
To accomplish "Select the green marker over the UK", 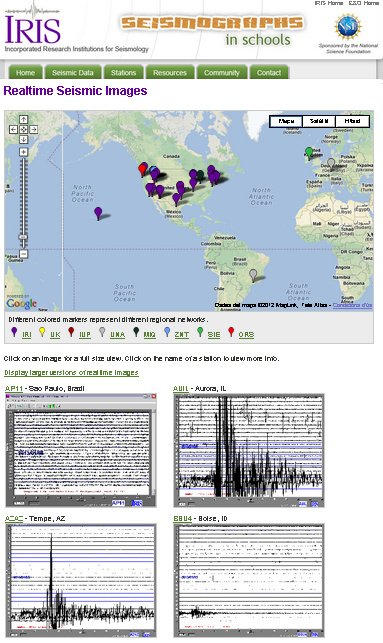I will pyautogui.click(x=309, y=153).
